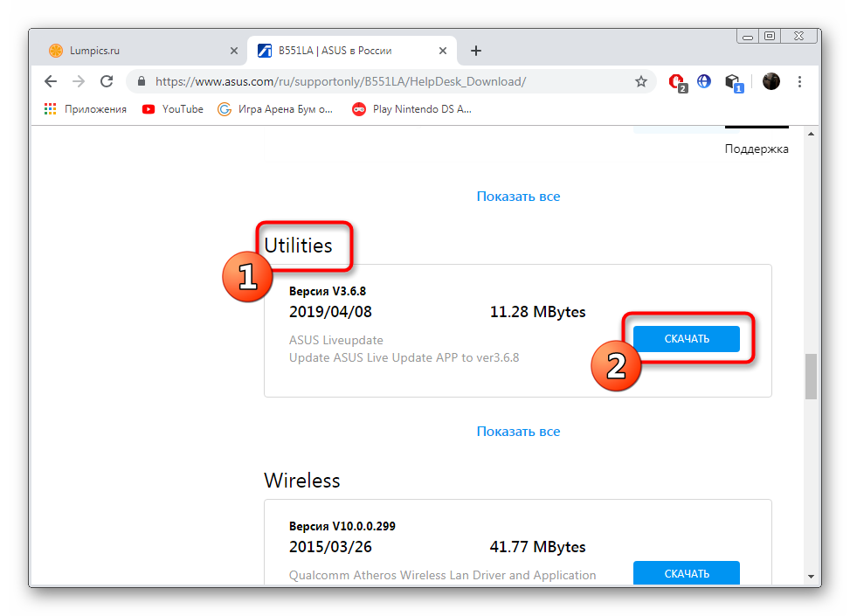Bookmark this page with star icon

coord(640,81)
